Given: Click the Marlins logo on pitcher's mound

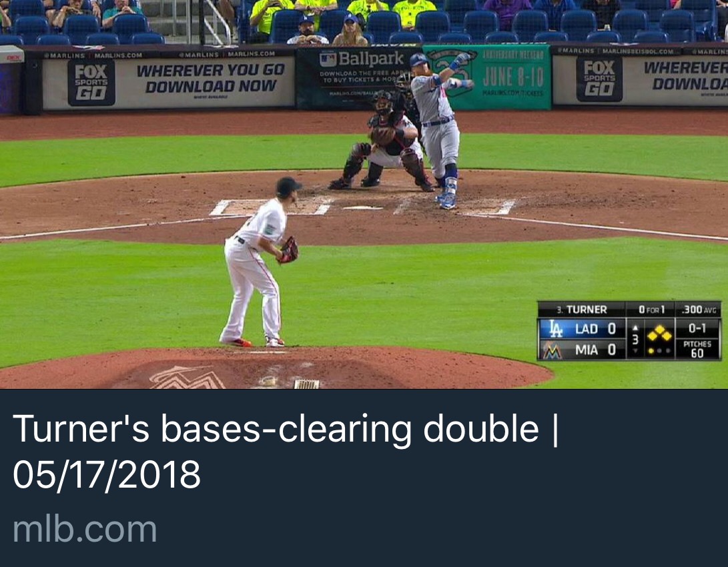Looking at the screenshot, I should pyautogui.click(x=187, y=378).
